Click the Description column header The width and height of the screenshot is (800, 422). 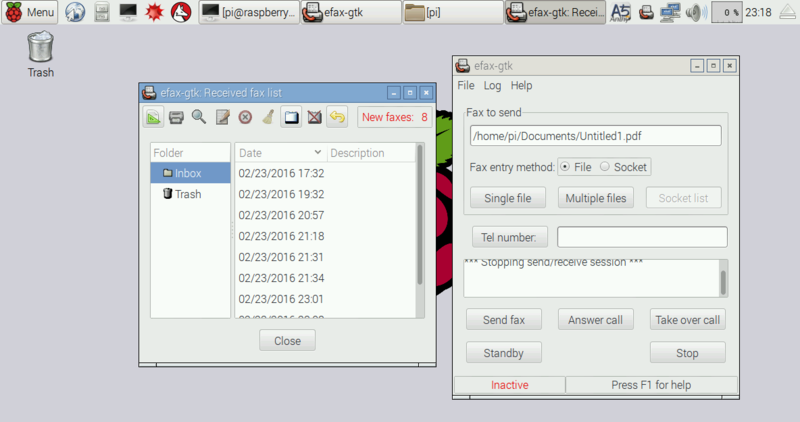pyautogui.click(x=371, y=153)
